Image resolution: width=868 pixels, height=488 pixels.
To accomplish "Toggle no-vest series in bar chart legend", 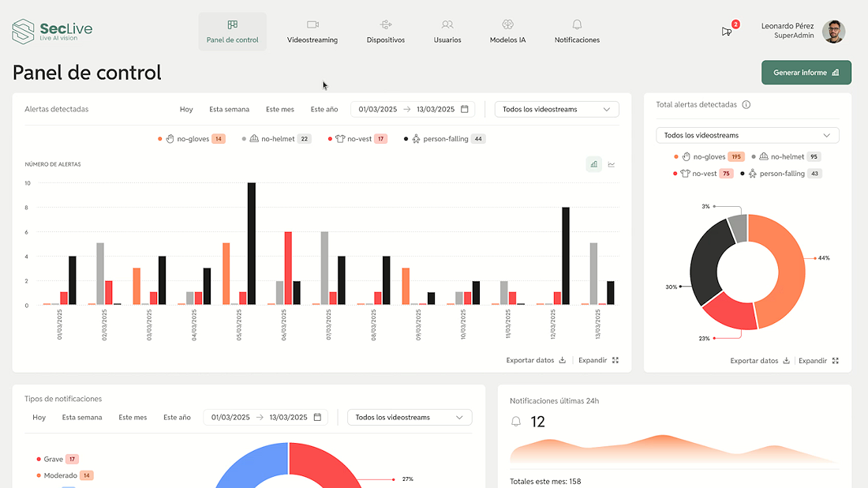I will [x=357, y=139].
